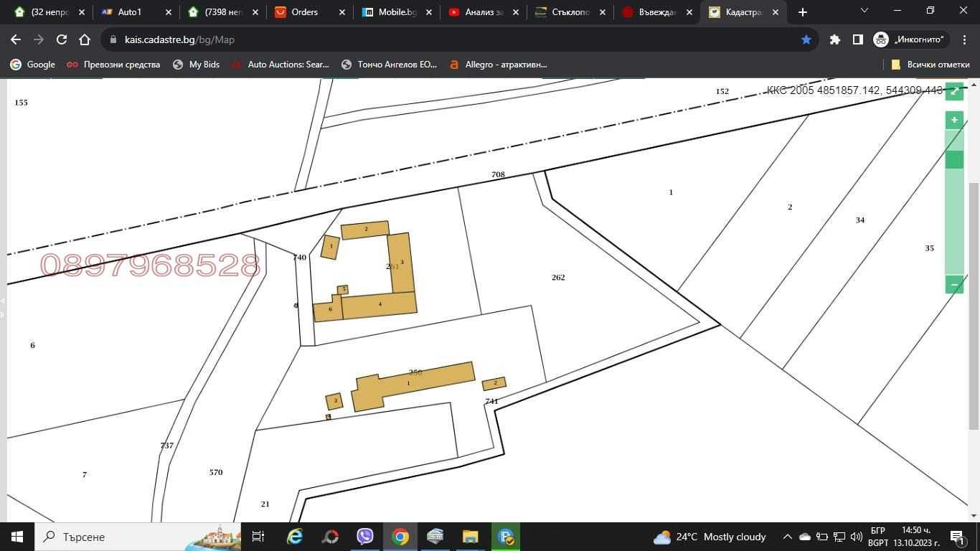Select parcel 21 on the map
The image size is (980, 551).
265,504
